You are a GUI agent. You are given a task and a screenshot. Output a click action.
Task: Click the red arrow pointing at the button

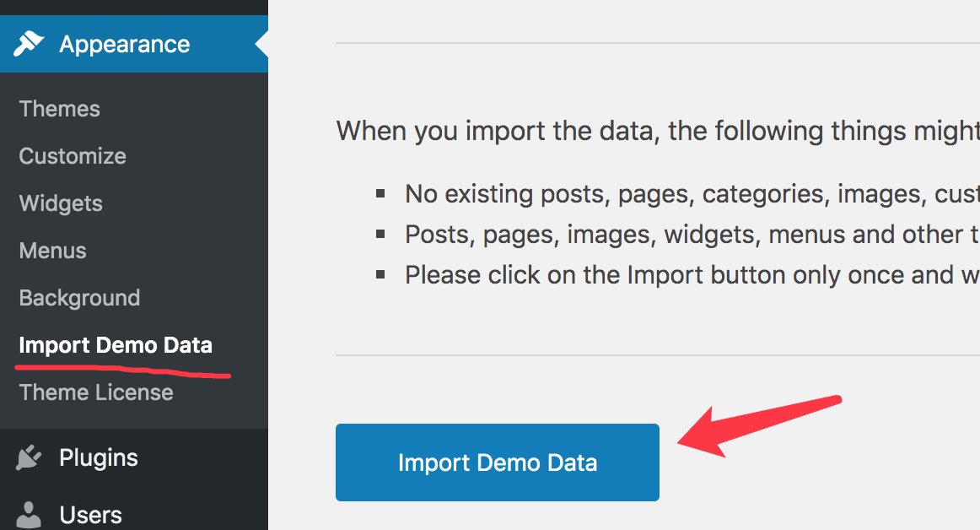point(759,427)
